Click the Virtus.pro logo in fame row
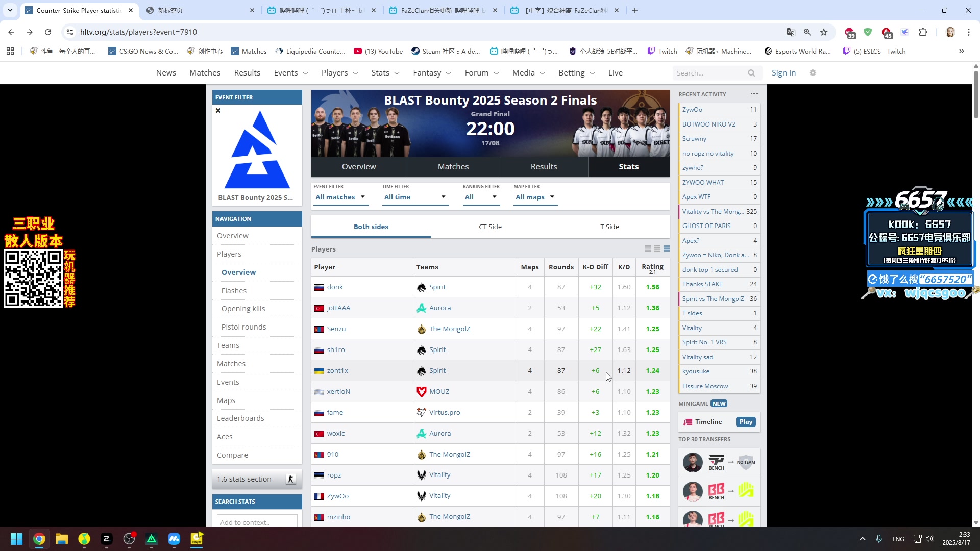 coord(421,413)
